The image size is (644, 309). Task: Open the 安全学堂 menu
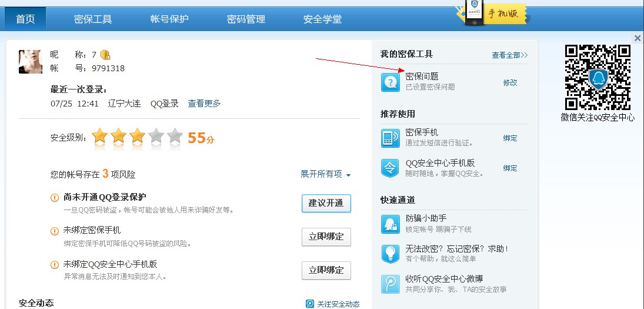[322, 19]
